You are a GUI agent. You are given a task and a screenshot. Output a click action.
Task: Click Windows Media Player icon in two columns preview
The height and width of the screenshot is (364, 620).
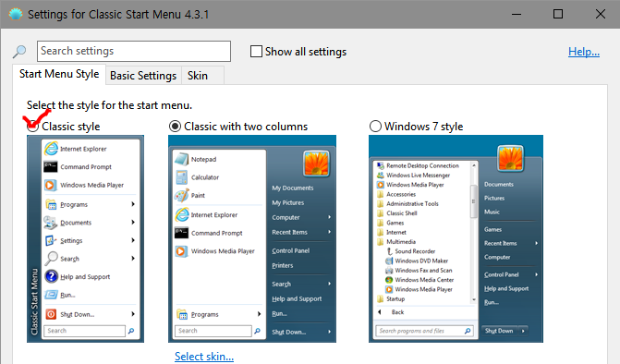[181, 251]
